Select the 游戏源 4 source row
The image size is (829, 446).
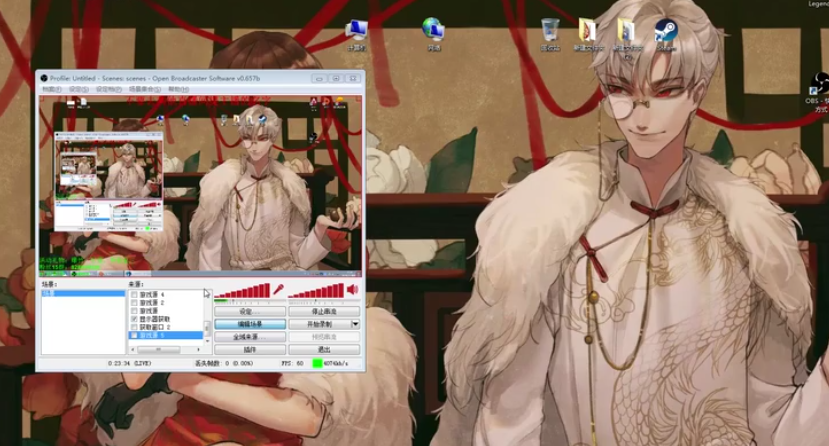click(x=166, y=294)
